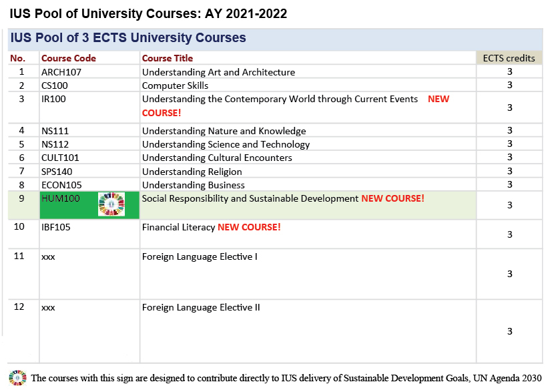Click the Understanding Religion course title
556x392 pixels.
point(187,172)
